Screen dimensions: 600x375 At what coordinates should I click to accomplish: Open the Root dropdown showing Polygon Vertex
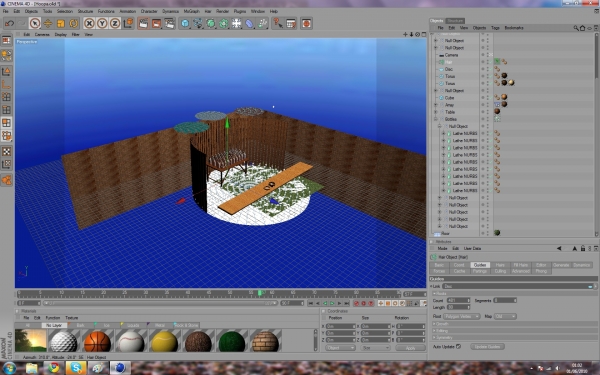click(462, 316)
